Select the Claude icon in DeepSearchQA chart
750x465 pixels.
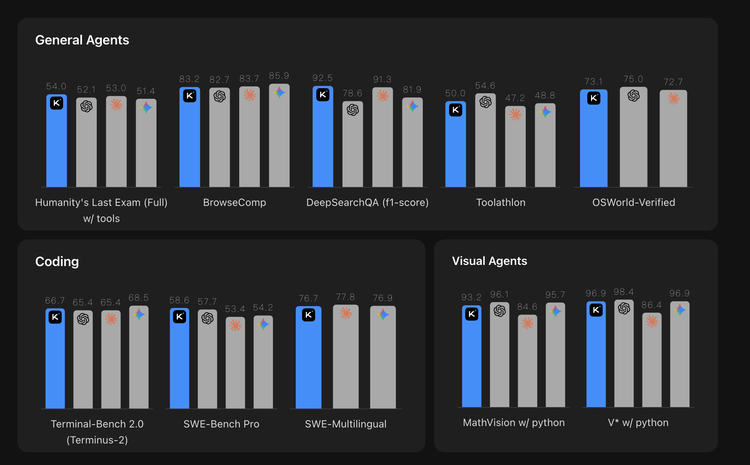[x=381, y=95]
